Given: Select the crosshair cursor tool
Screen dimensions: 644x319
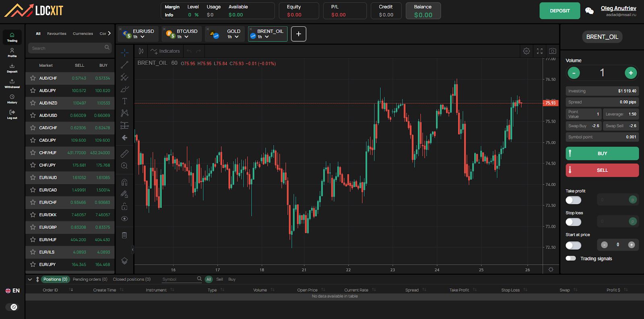Looking at the screenshot, I should click(125, 53).
